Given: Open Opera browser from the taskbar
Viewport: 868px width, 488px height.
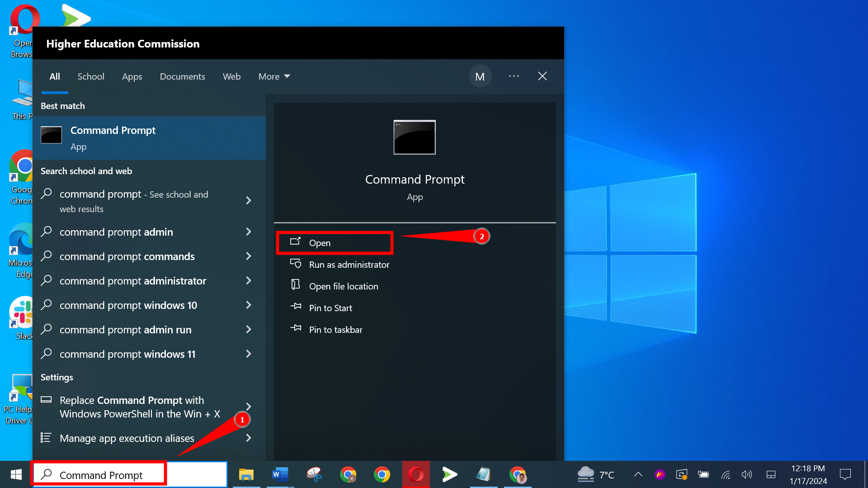Looking at the screenshot, I should coord(415,474).
